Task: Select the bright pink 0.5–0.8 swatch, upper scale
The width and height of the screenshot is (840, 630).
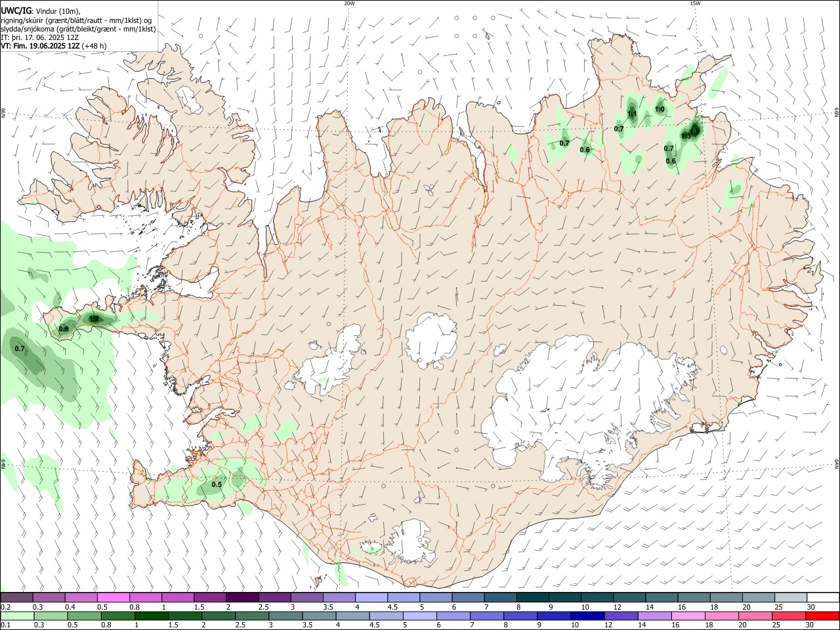Action: (x=113, y=598)
